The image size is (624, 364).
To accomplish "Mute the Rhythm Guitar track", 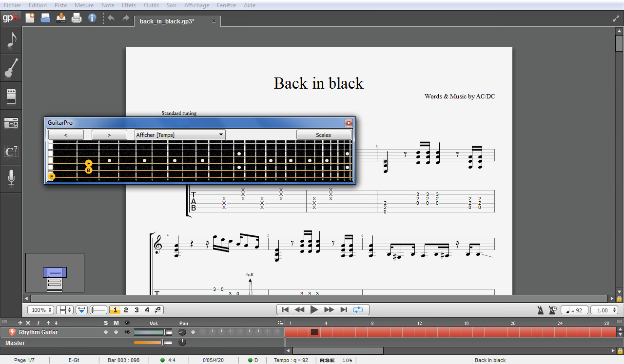I will [x=116, y=332].
